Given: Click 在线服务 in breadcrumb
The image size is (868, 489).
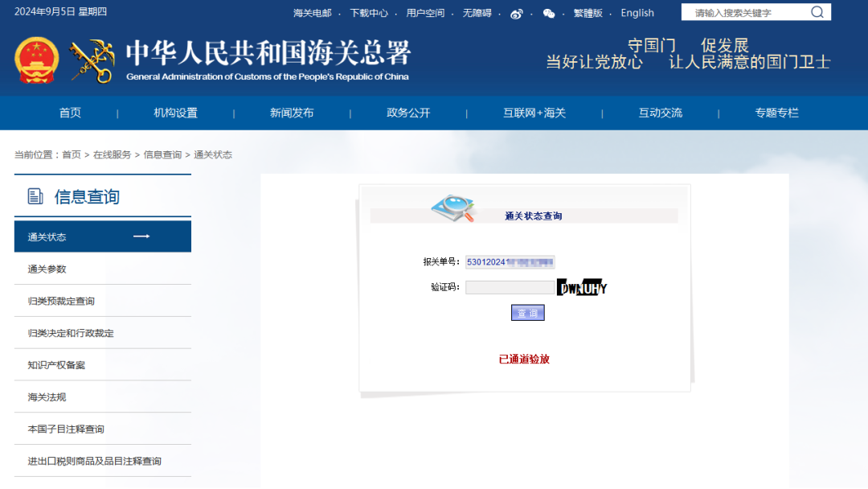Looking at the screenshot, I should [112, 154].
